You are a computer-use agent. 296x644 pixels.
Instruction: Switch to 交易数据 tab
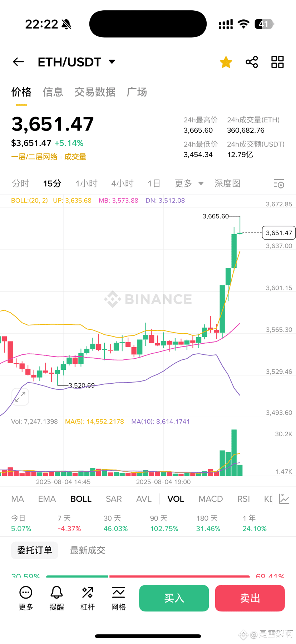pyautogui.click(x=95, y=92)
